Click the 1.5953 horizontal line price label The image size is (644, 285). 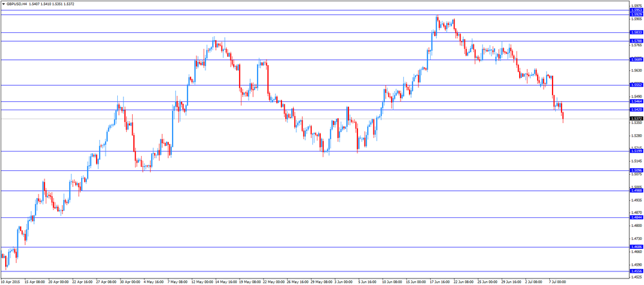click(636, 10)
